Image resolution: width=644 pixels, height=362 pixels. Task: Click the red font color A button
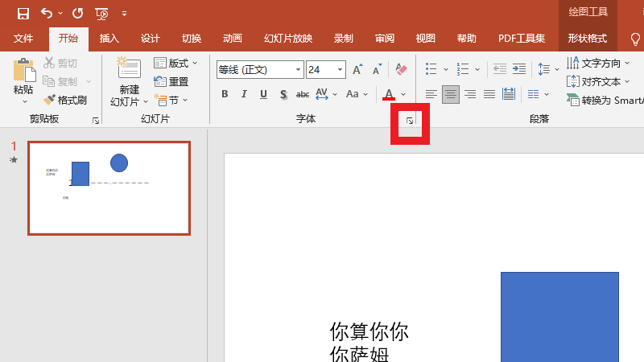390,94
